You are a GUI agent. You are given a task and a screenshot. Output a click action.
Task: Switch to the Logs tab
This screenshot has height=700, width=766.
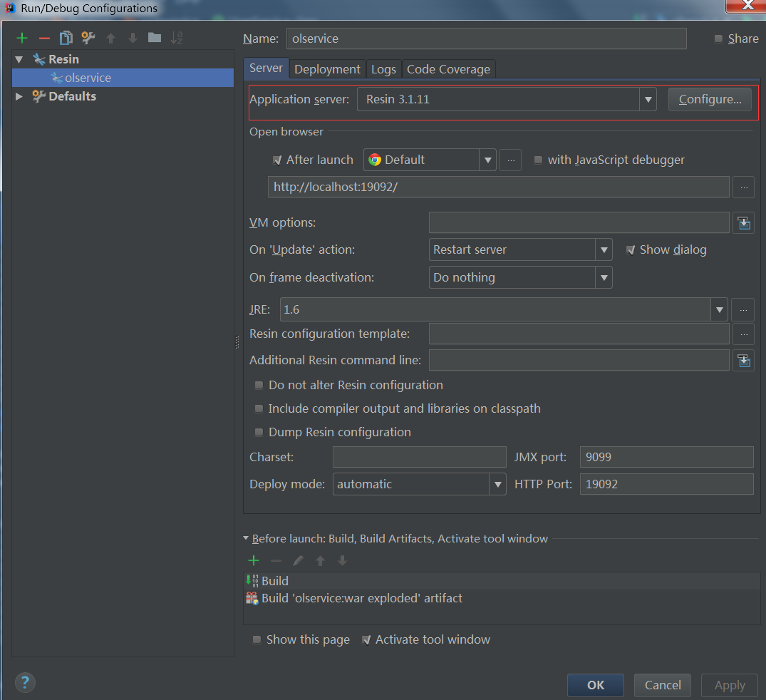coord(383,69)
